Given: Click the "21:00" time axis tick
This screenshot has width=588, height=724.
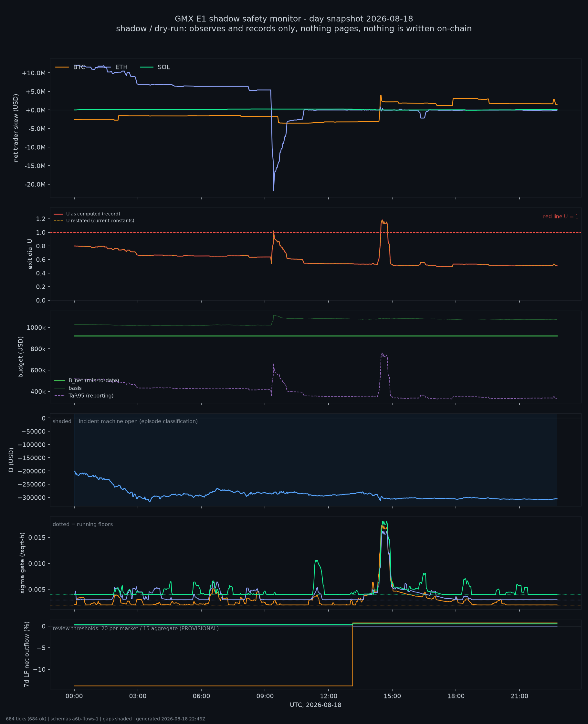Looking at the screenshot, I should point(520,696).
